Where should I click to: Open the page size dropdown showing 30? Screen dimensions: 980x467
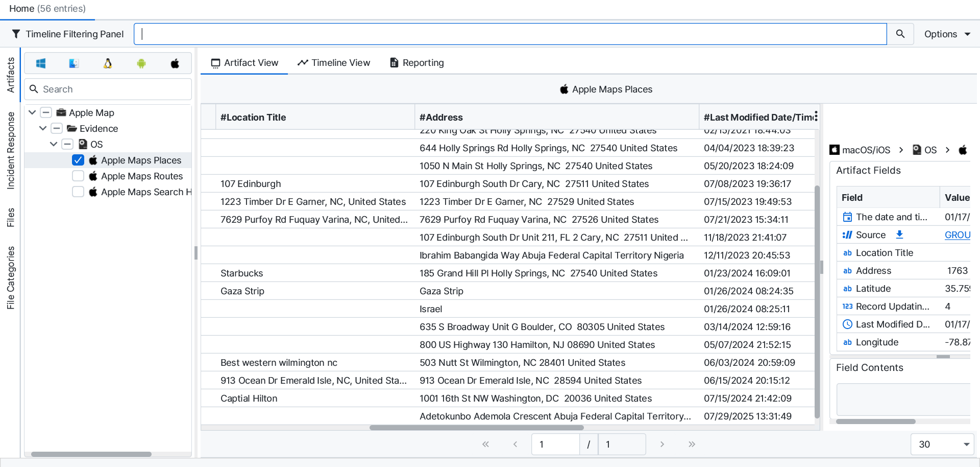click(x=942, y=444)
